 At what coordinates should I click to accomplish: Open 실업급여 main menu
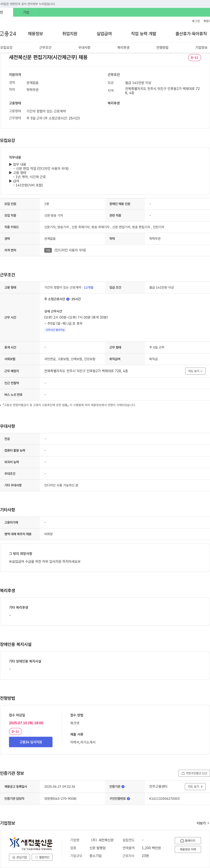coord(104,34)
